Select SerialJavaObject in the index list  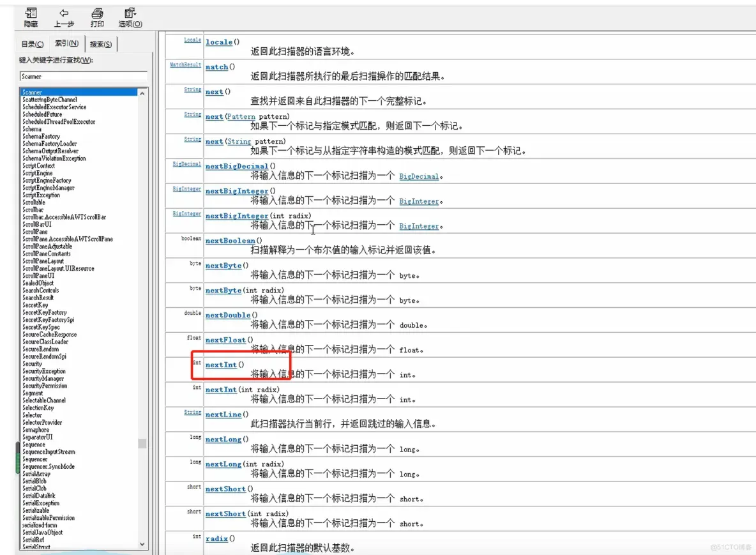coord(42,533)
